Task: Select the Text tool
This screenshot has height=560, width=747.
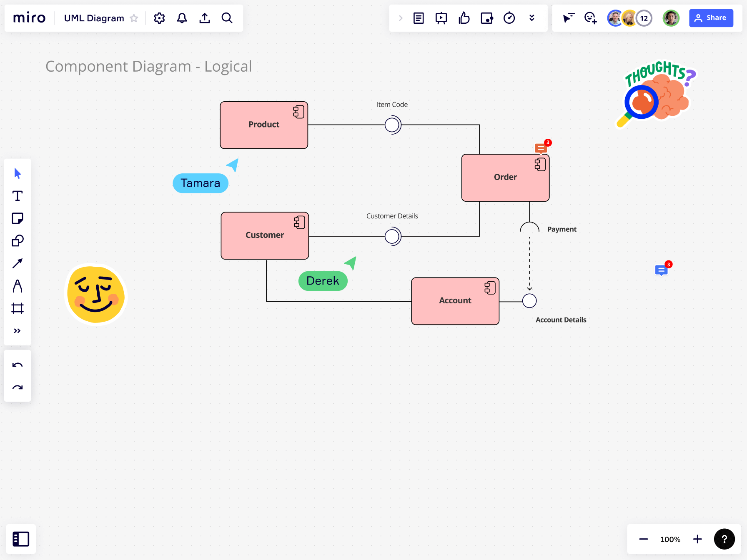Action: (18, 195)
